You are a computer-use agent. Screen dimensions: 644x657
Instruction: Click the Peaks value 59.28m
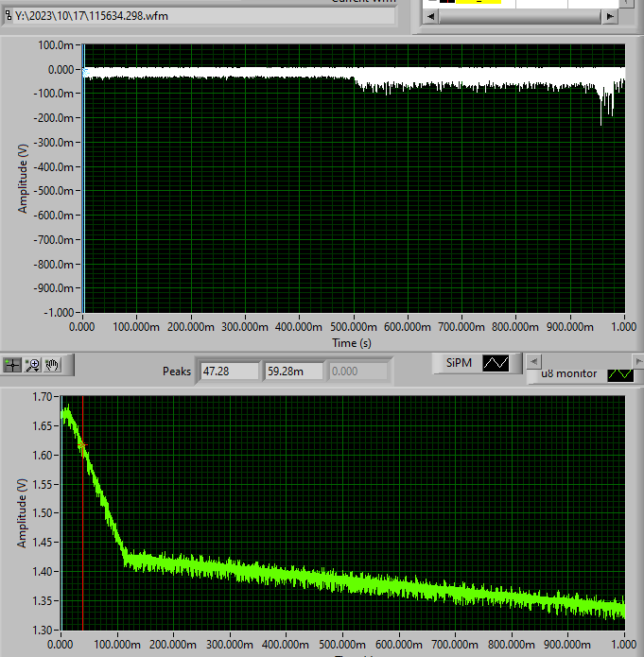tap(293, 372)
